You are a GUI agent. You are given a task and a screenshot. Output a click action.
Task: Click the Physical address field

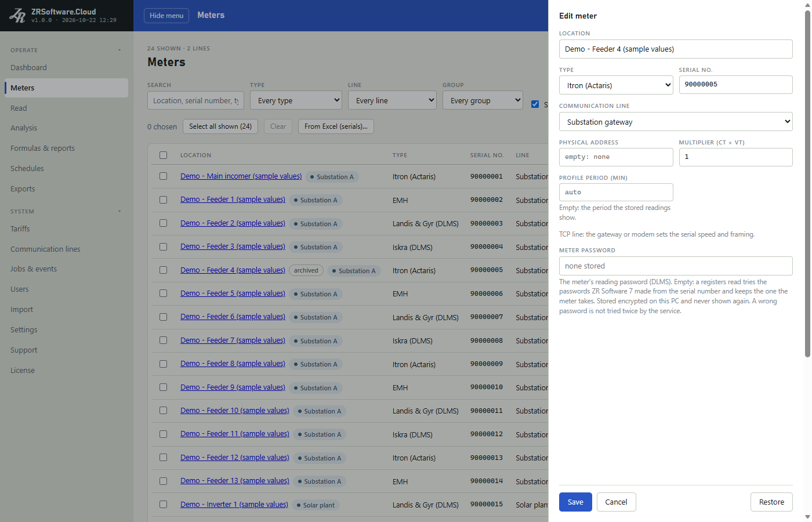pyautogui.click(x=616, y=157)
